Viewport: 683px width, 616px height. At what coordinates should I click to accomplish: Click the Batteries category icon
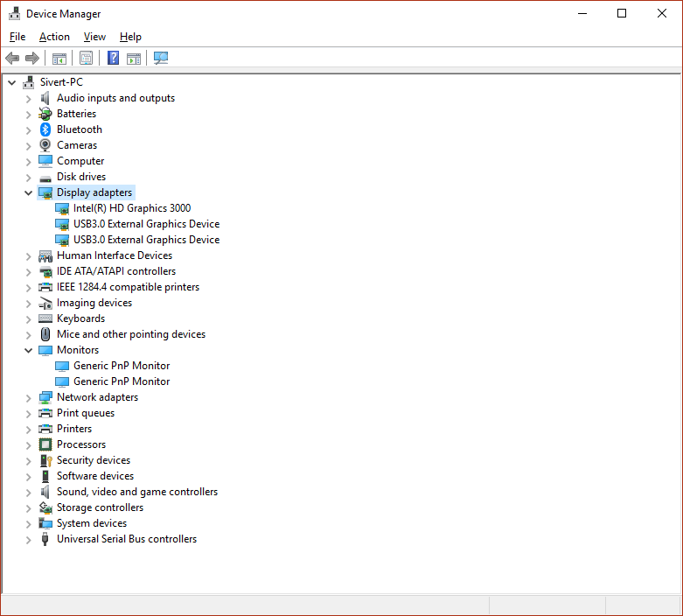point(45,114)
